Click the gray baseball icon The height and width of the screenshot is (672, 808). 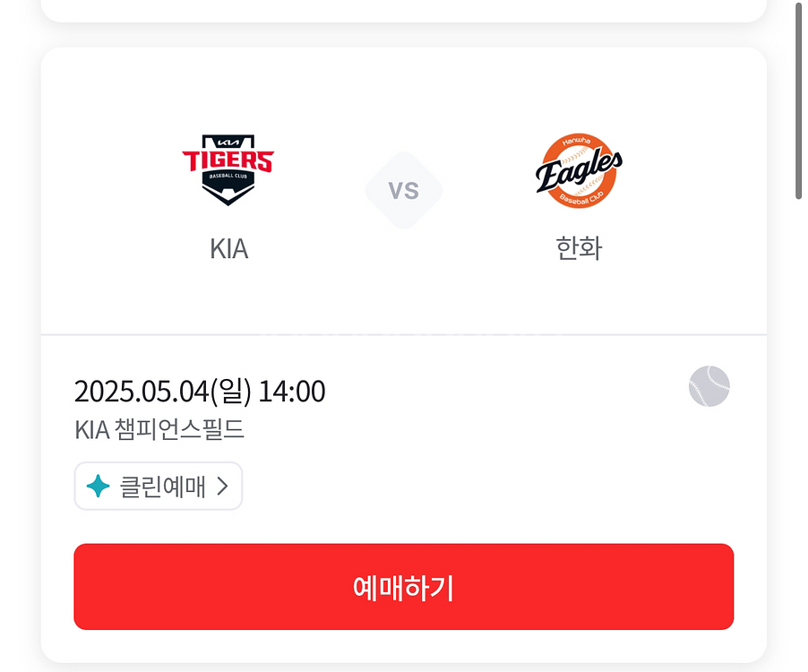(709, 386)
